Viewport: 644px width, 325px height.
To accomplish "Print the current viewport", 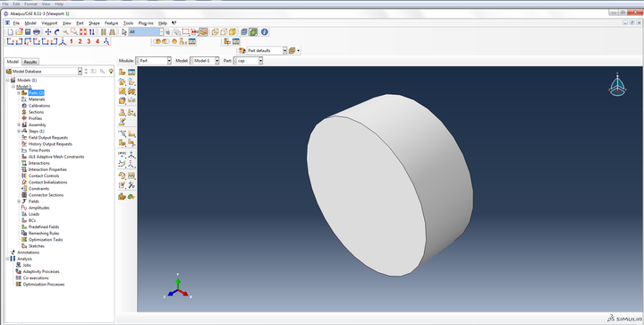I will [37, 31].
